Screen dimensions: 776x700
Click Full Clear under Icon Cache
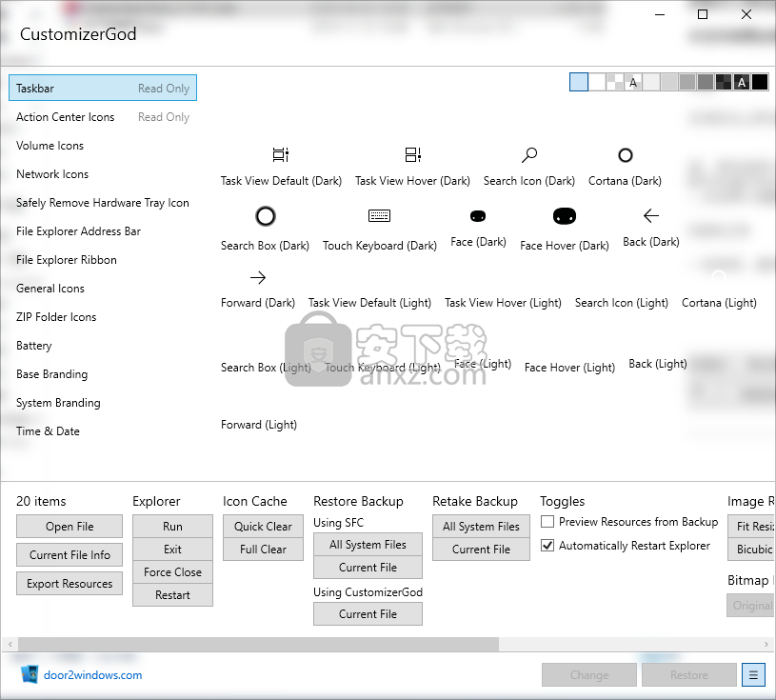click(x=263, y=549)
